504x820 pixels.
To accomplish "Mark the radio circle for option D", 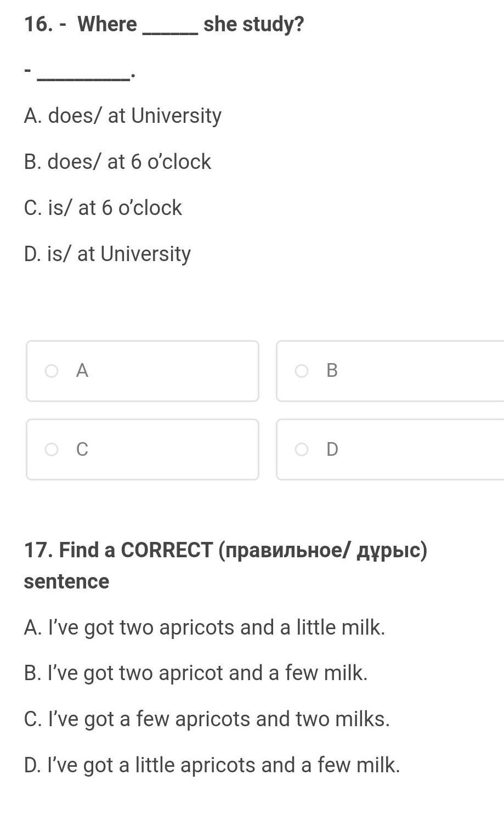I will [302, 450].
